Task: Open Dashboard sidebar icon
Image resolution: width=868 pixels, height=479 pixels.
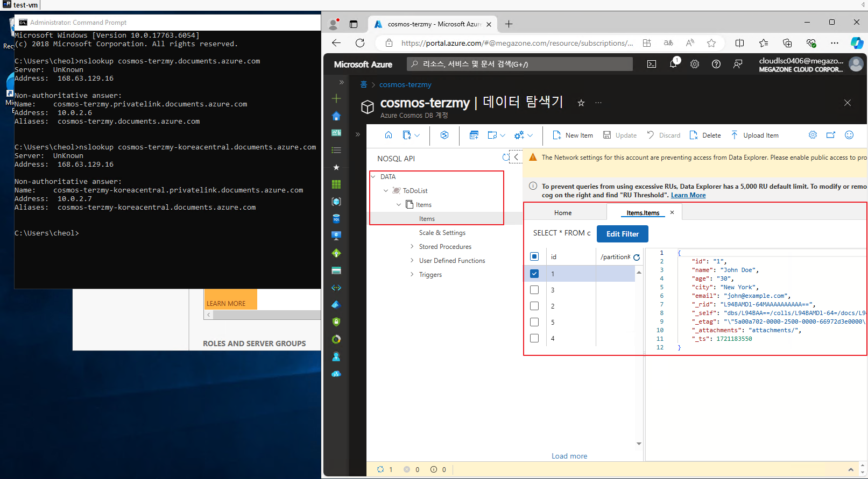Action: click(336, 133)
